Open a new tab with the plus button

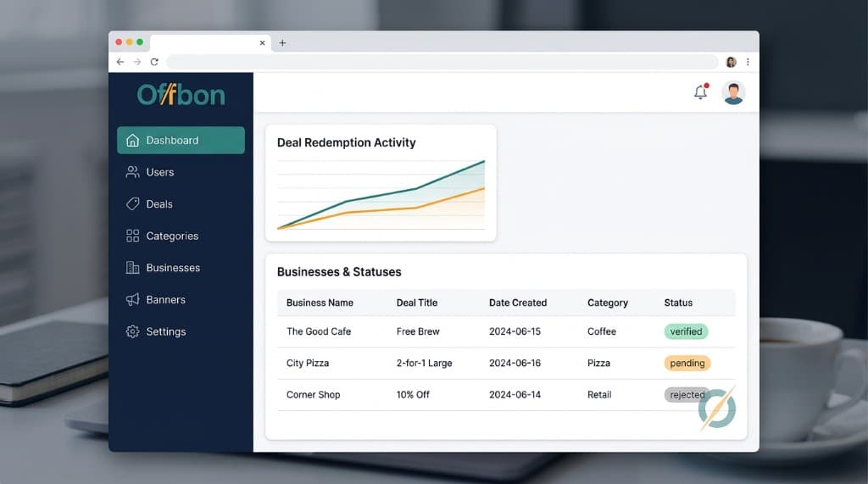pyautogui.click(x=282, y=42)
